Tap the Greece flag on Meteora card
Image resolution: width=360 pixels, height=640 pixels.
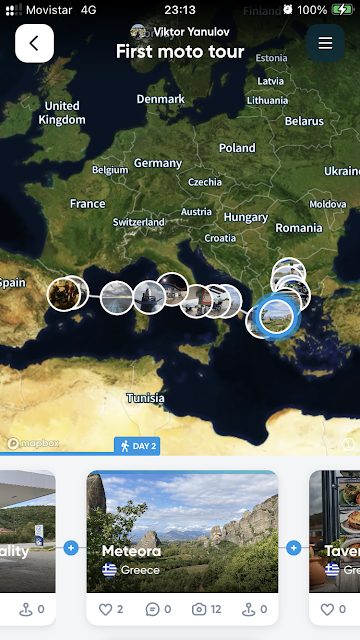point(109,570)
